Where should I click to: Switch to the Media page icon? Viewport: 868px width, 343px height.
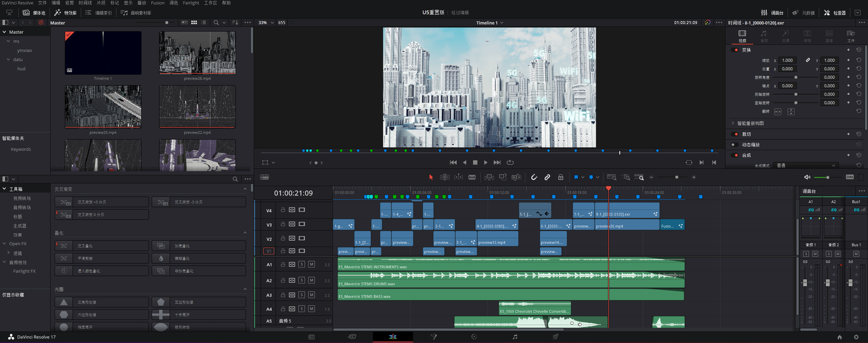click(311, 337)
